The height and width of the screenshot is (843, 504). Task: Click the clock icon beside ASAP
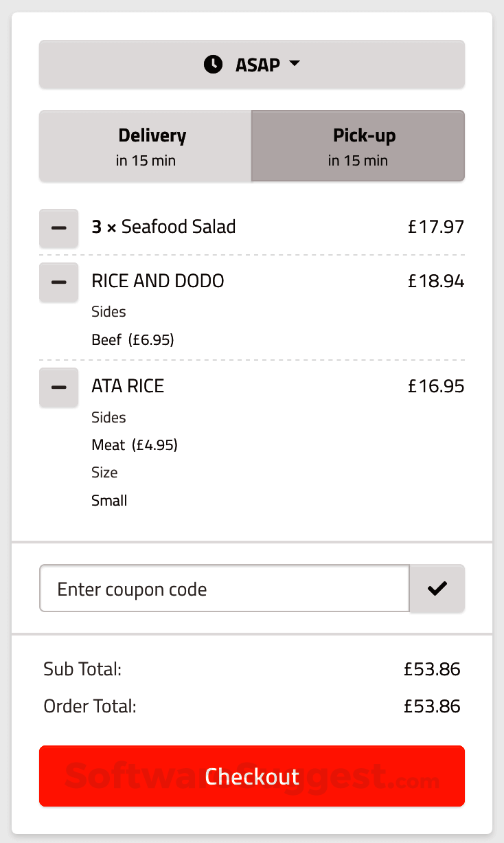coord(213,65)
